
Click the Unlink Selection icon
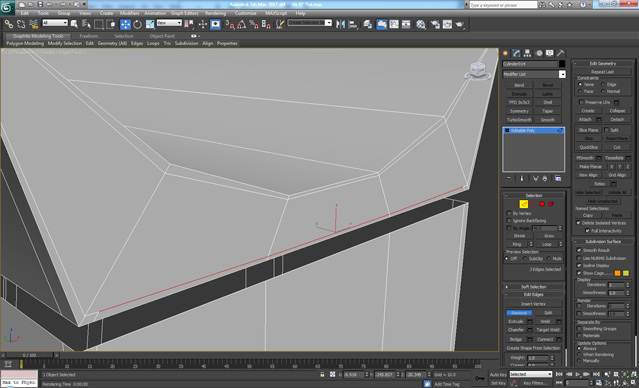[x=21, y=24]
